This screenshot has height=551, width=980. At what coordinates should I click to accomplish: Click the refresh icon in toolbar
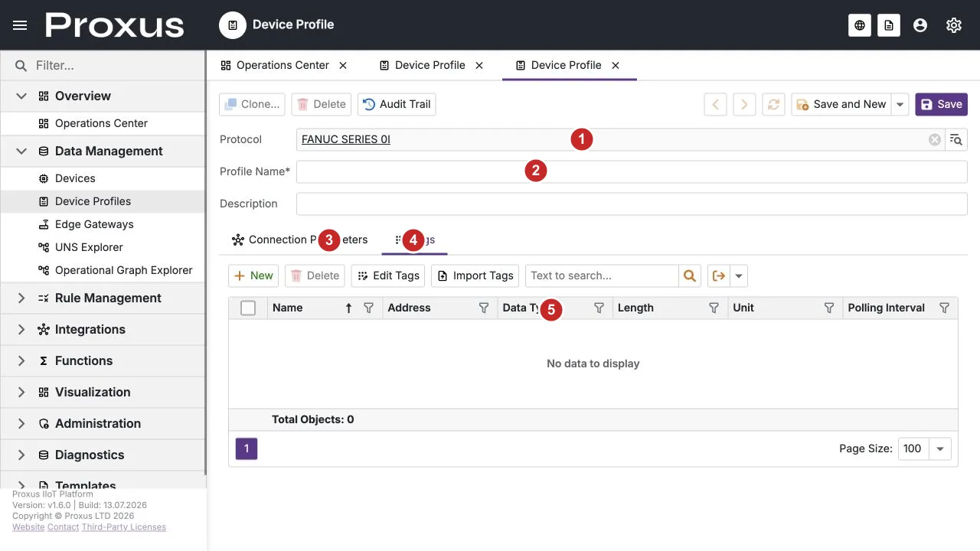[x=773, y=104]
